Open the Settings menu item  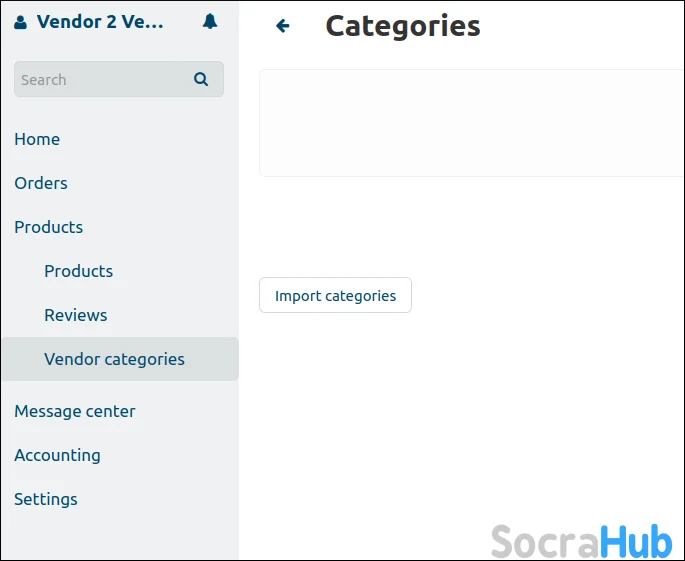coord(46,499)
